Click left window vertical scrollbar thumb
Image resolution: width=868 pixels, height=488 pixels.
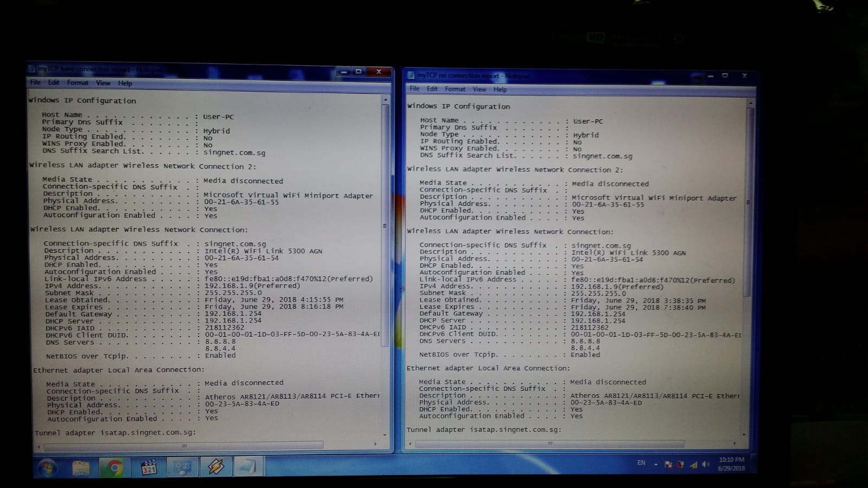(x=386, y=225)
